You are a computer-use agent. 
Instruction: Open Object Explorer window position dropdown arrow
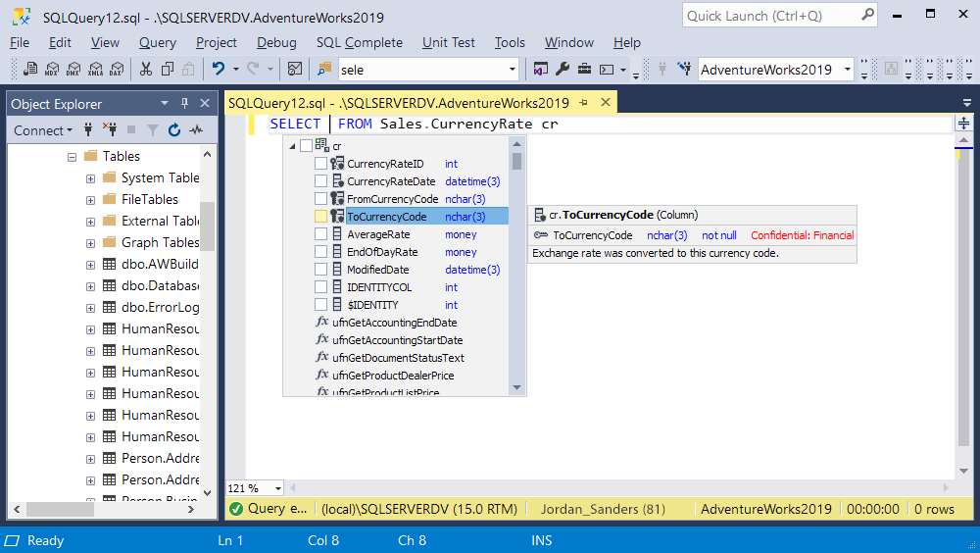[x=165, y=103]
